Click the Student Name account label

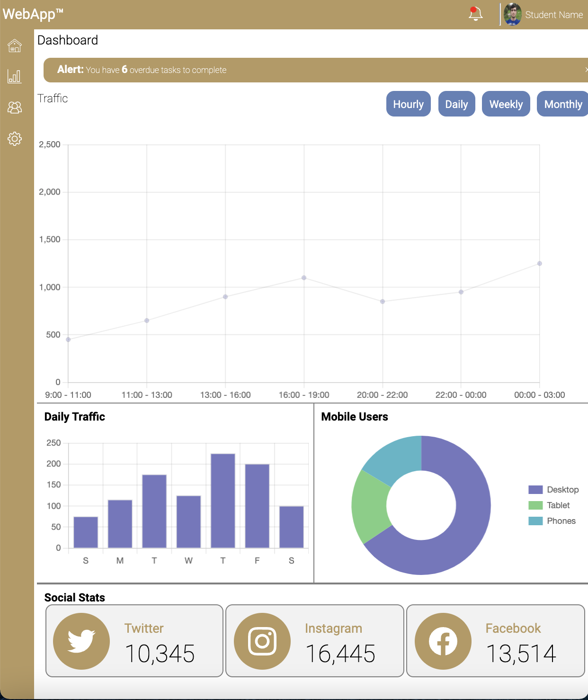click(x=553, y=14)
